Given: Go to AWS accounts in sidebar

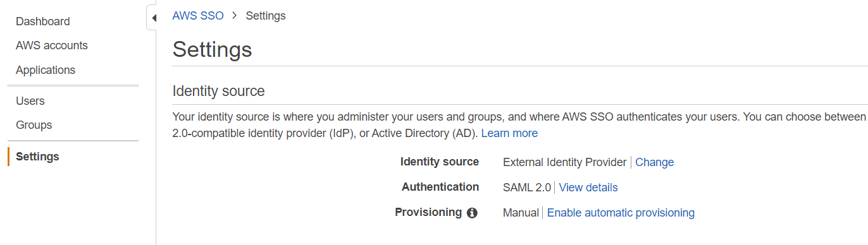Looking at the screenshot, I should [52, 45].
